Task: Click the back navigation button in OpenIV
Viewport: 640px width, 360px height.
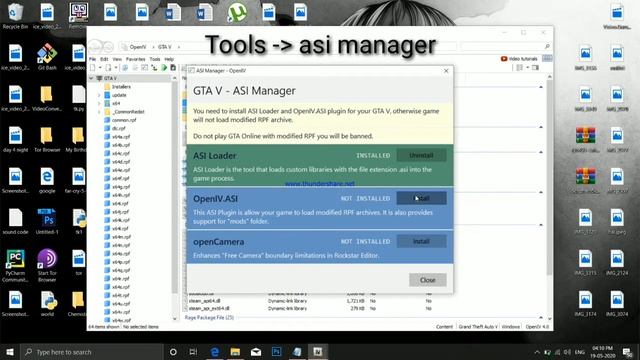Action: coord(95,47)
